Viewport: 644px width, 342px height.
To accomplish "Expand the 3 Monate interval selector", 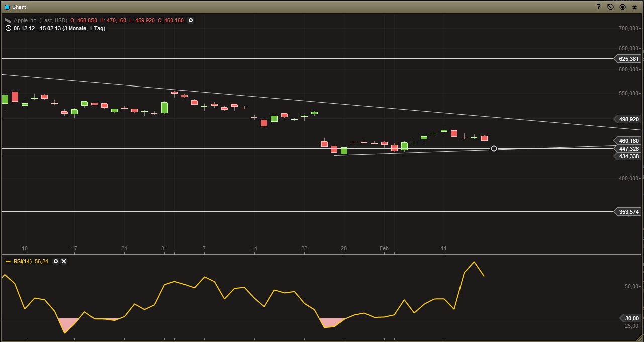I will [79, 28].
